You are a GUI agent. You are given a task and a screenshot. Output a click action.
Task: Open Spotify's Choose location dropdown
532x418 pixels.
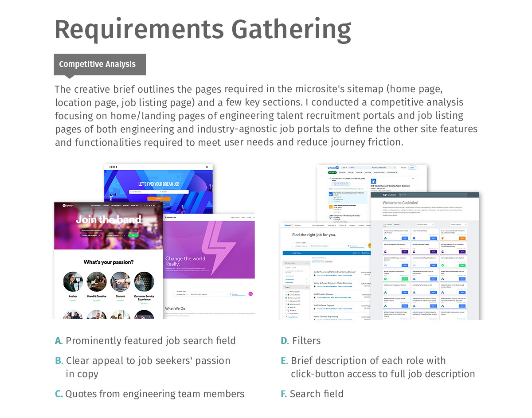point(116,235)
